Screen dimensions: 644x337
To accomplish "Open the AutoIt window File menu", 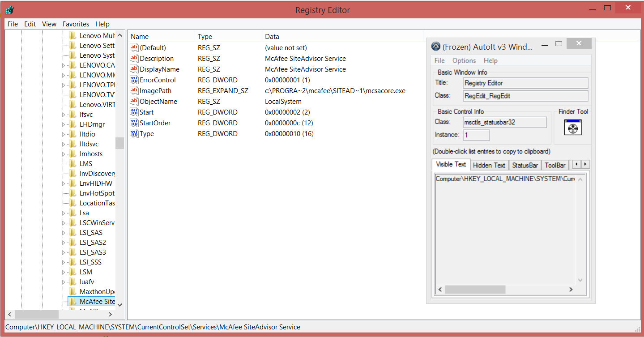I will tap(439, 60).
